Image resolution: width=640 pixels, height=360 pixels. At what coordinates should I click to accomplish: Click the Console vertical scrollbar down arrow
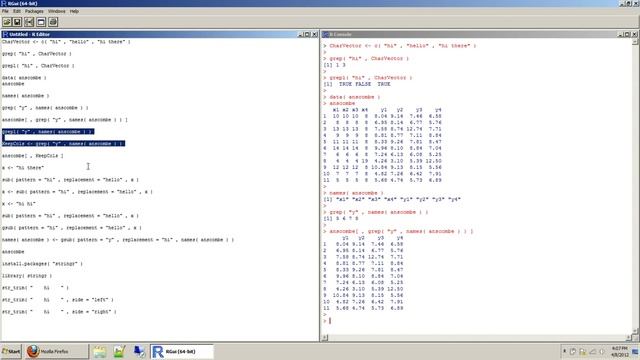coord(636,331)
